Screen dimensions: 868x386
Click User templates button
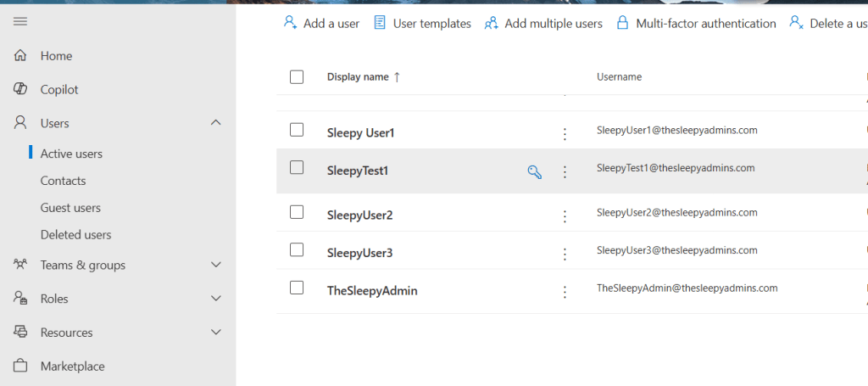pos(422,24)
